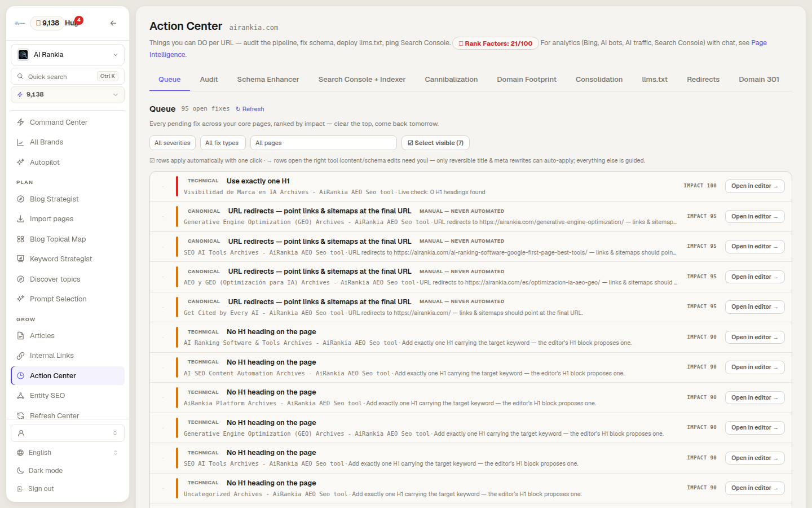Toggle Select visible (7) checkbox button
This screenshot has height=508, width=812.
(435, 143)
